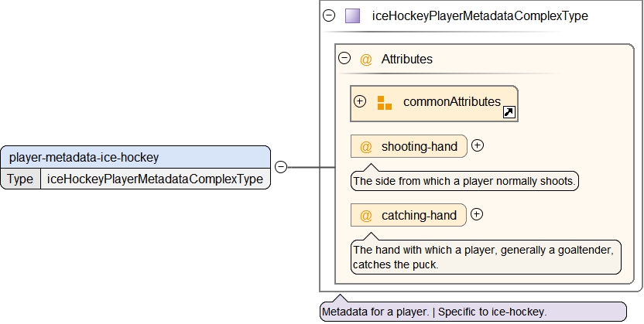This screenshot has width=644, height=324.
Task: Click the orange commonAttributes group icon
Action: click(385, 103)
